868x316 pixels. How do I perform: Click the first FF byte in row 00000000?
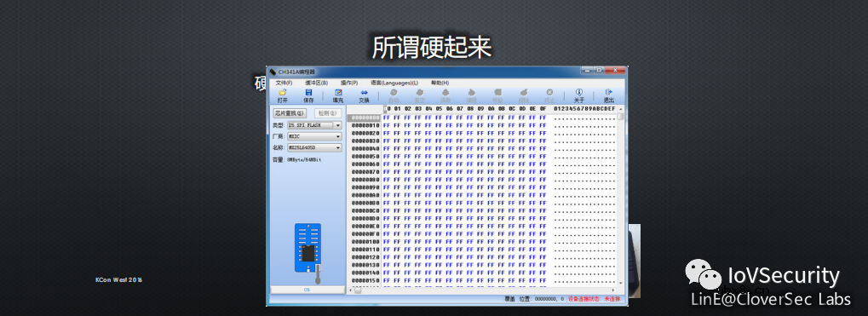[x=387, y=118]
